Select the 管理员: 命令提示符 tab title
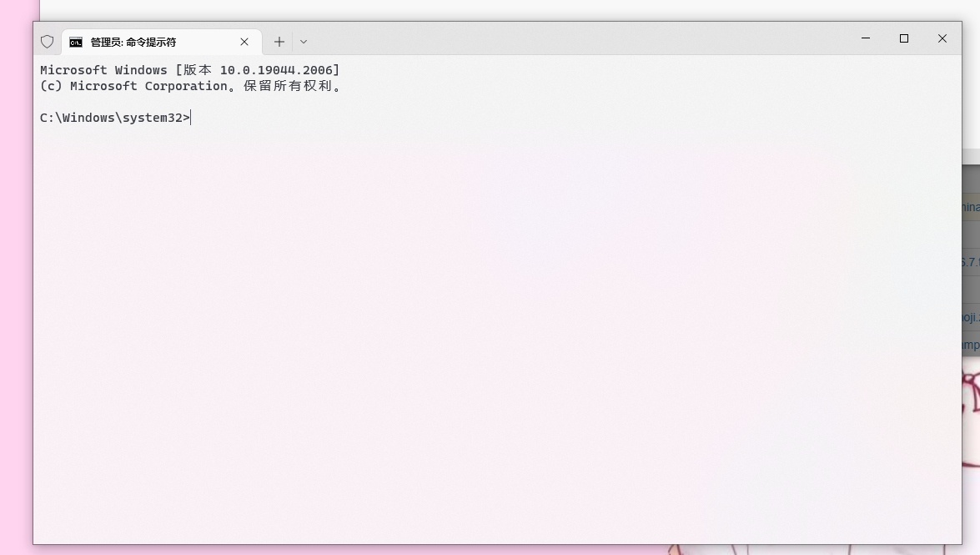980x555 pixels. click(133, 42)
